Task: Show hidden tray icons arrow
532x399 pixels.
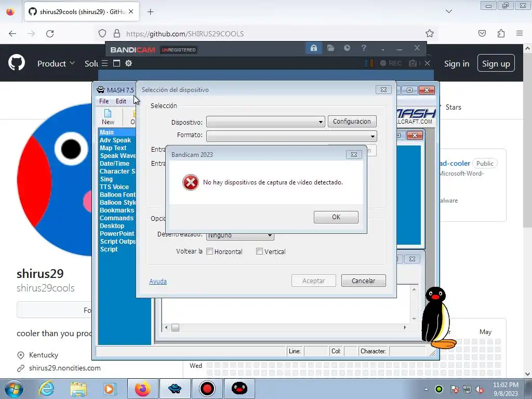Action: pos(426,390)
